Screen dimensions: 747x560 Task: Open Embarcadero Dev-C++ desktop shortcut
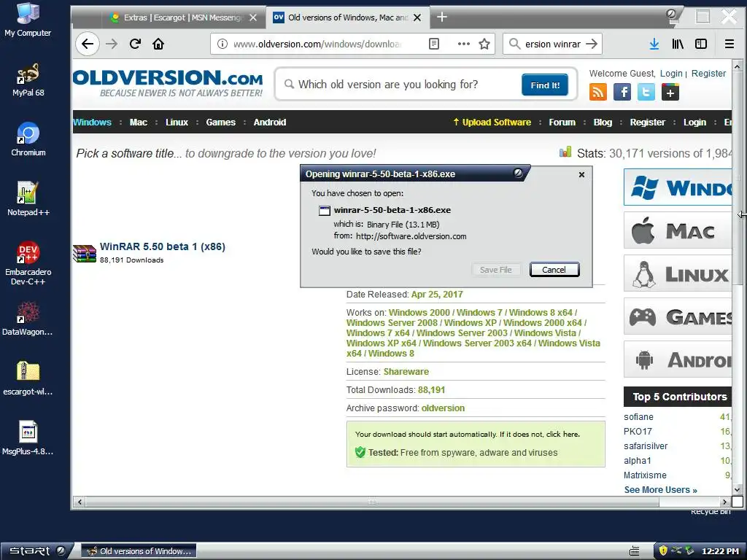(28, 262)
